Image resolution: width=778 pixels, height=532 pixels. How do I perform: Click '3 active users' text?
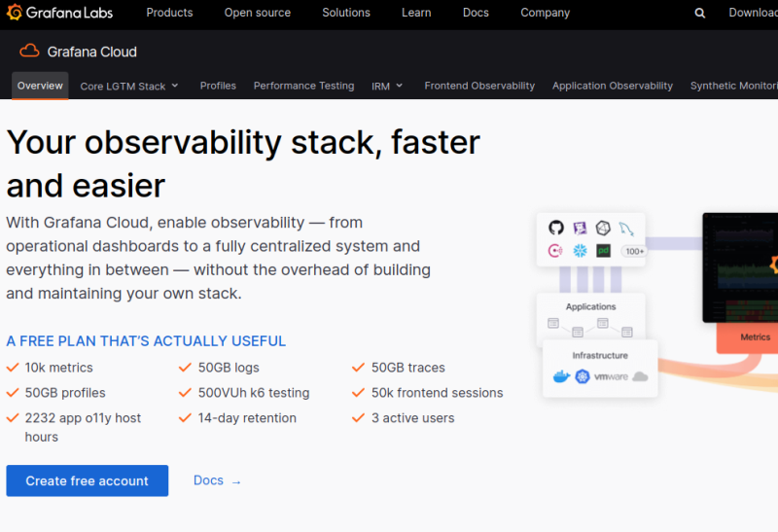tap(412, 418)
